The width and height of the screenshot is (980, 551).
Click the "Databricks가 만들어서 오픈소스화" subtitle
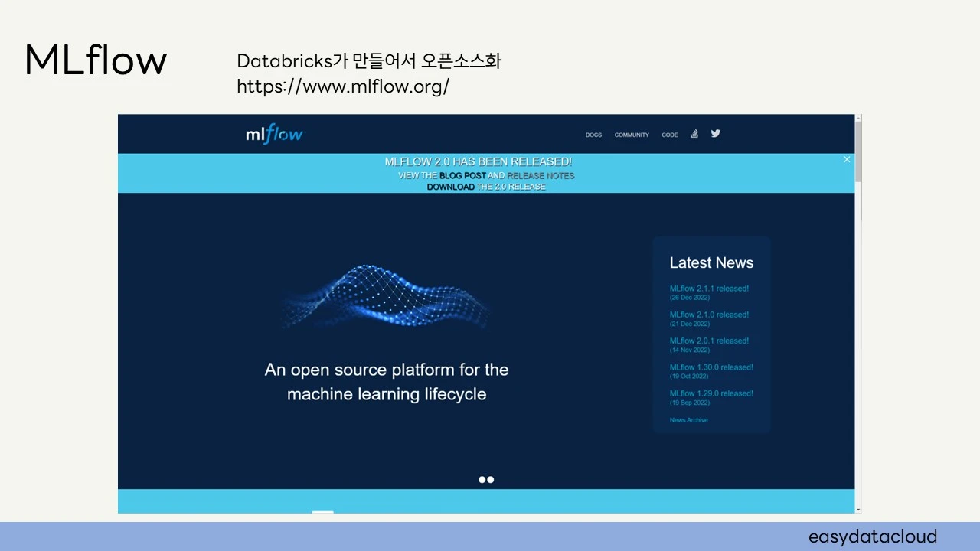[369, 61]
